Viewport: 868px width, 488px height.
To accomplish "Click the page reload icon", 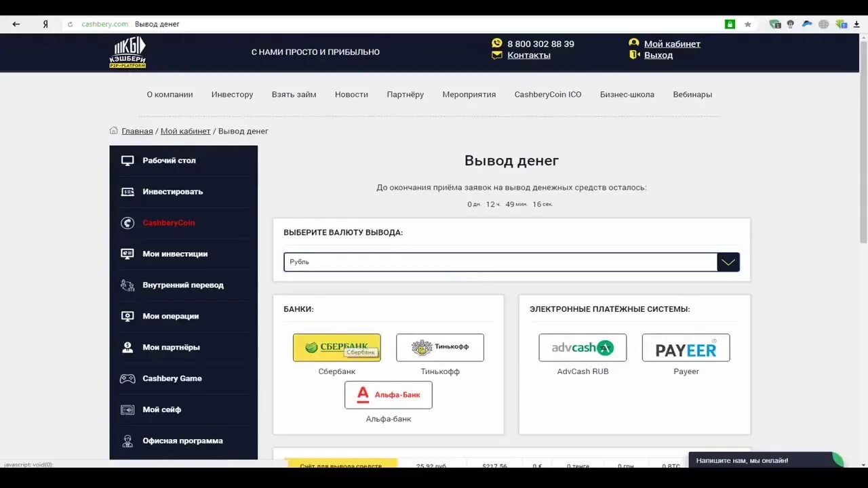I will click(70, 24).
